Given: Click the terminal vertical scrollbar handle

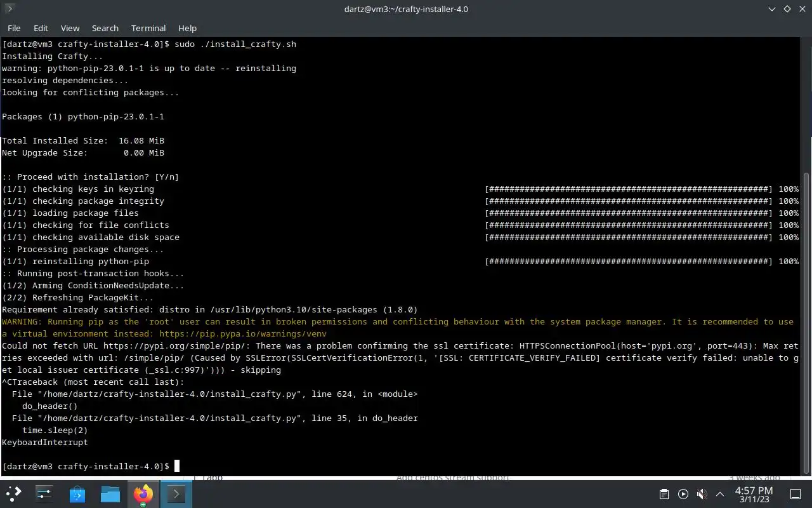Looking at the screenshot, I should pos(806,323).
